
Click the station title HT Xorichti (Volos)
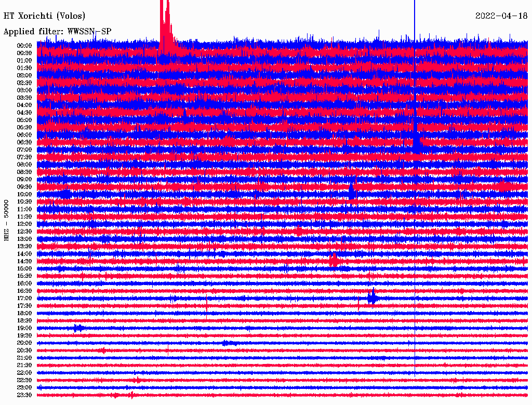tap(44, 16)
